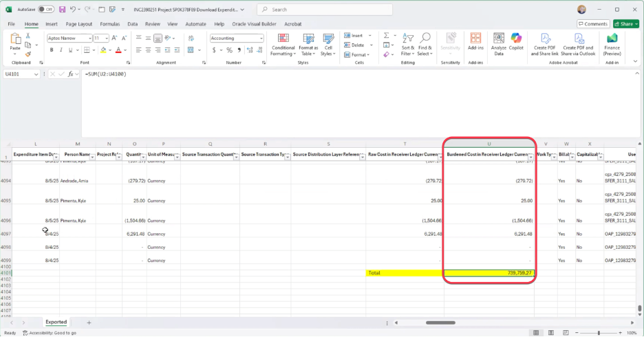Switch to the Formulas ribbon tab
This screenshot has width=644, height=337.
109,23
